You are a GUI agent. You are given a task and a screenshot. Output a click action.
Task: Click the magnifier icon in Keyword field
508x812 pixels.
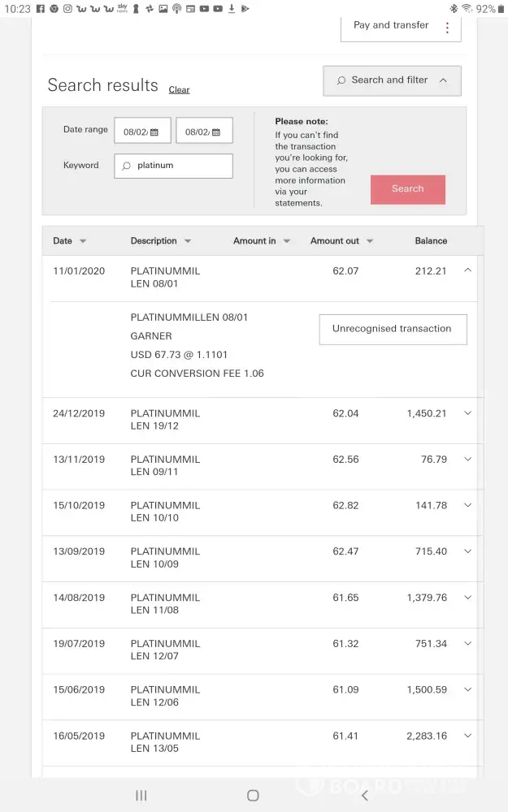(126, 166)
